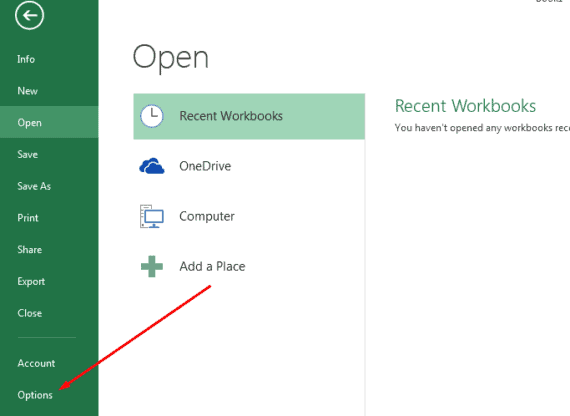Viewport: 570px width, 416px height.
Task: Click the back arrow circle icon
Action: (x=29, y=15)
